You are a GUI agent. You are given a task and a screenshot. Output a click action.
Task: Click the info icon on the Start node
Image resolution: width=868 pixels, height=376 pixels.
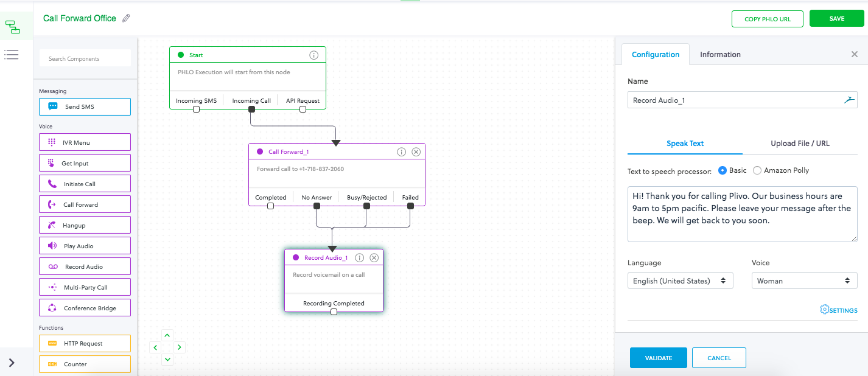pyautogui.click(x=314, y=55)
